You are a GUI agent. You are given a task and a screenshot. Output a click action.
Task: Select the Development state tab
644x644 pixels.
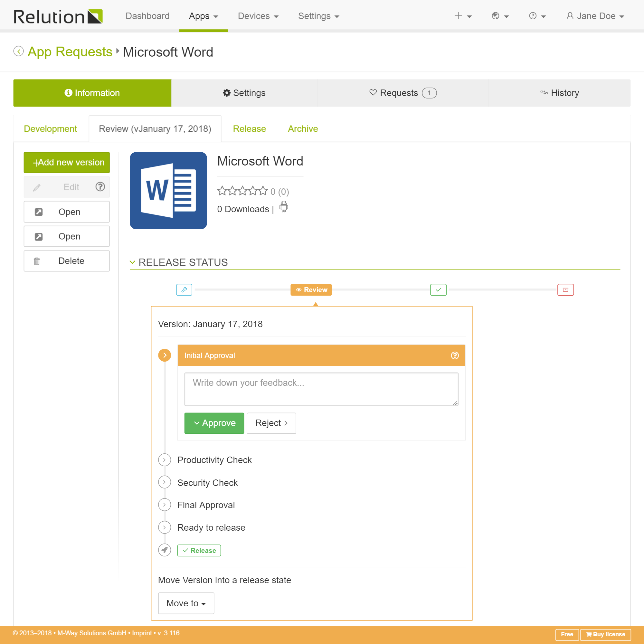pyautogui.click(x=50, y=129)
